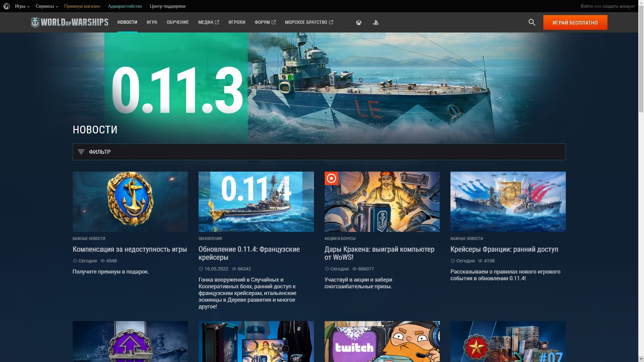Click the 0.11.3 hero banner
The height and width of the screenshot is (362, 644).
(319, 88)
